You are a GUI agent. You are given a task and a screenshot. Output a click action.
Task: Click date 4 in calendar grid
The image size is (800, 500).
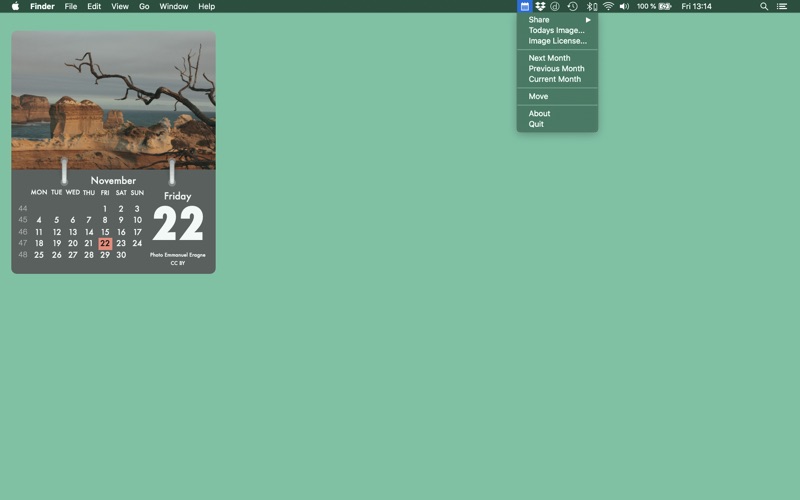(39, 220)
